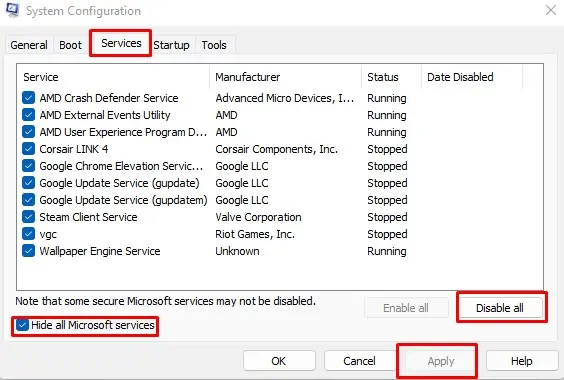Uncheck Google Update Service (gupdate) checkbox
Screen dimensions: 564x380
tap(28, 183)
